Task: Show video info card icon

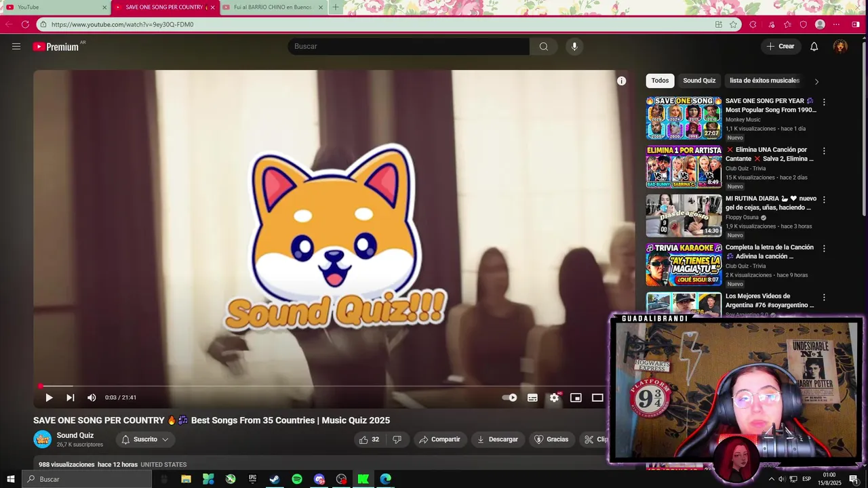Action: click(621, 81)
